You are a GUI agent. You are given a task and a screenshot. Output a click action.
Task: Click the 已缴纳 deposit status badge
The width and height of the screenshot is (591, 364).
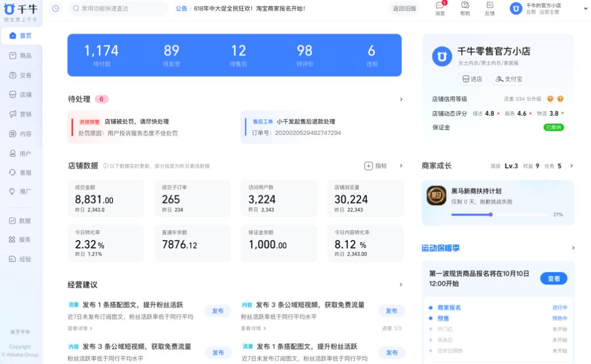(554, 127)
